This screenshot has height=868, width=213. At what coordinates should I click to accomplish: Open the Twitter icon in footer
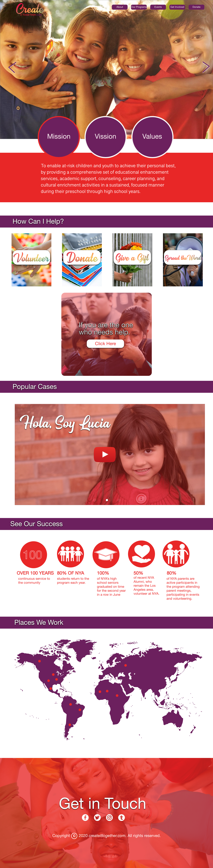pyautogui.click(x=97, y=817)
